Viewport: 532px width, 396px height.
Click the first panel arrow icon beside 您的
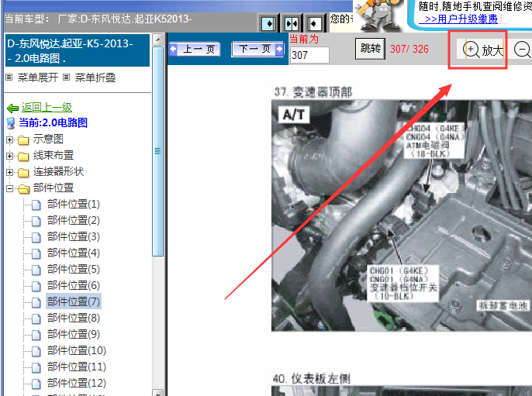[x=268, y=24]
